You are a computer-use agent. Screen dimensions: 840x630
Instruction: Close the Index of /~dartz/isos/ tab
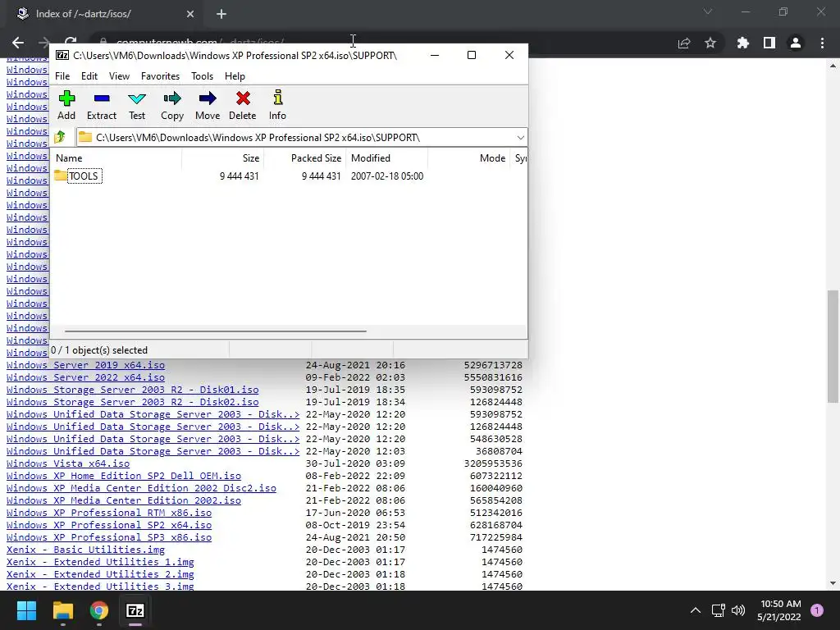coord(190,14)
